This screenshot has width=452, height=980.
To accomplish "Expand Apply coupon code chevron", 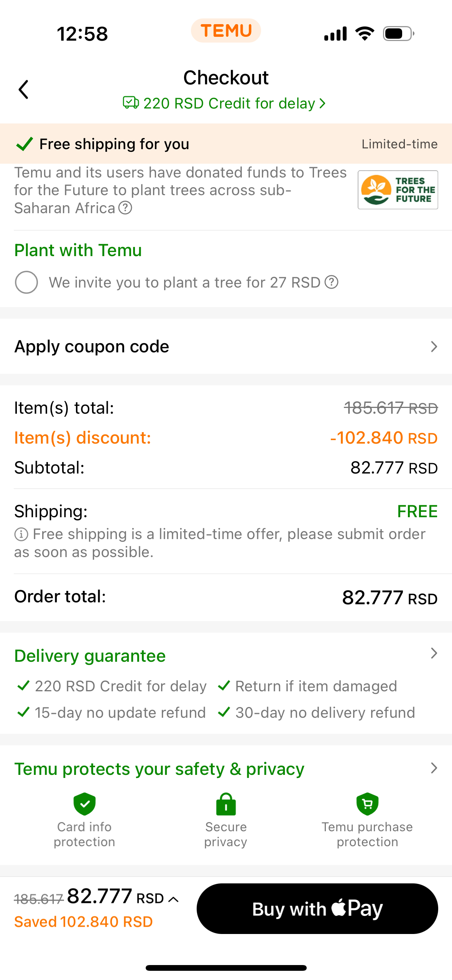I will click(434, 347).
